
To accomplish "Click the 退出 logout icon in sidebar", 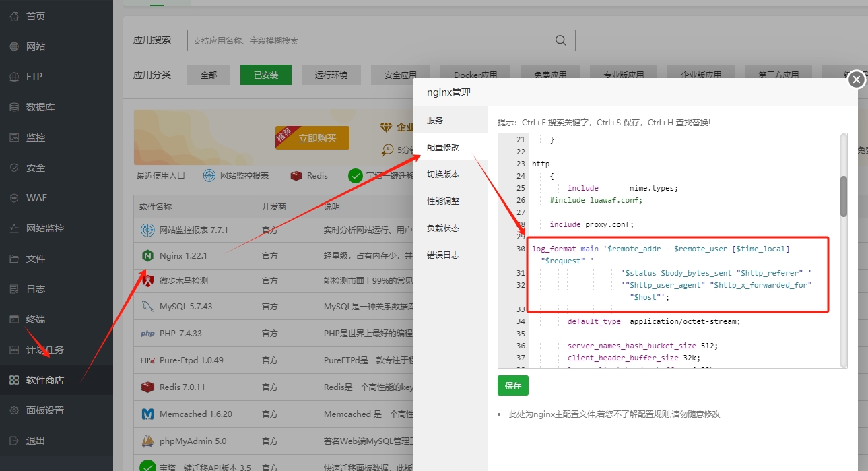I will [x=14, y=441].
